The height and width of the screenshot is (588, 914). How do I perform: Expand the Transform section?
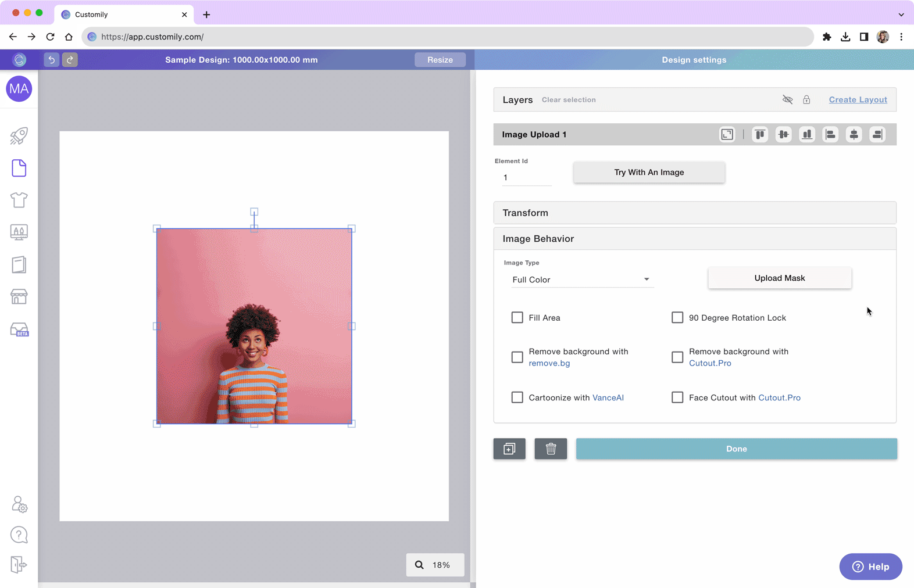[x=695, y=213]
